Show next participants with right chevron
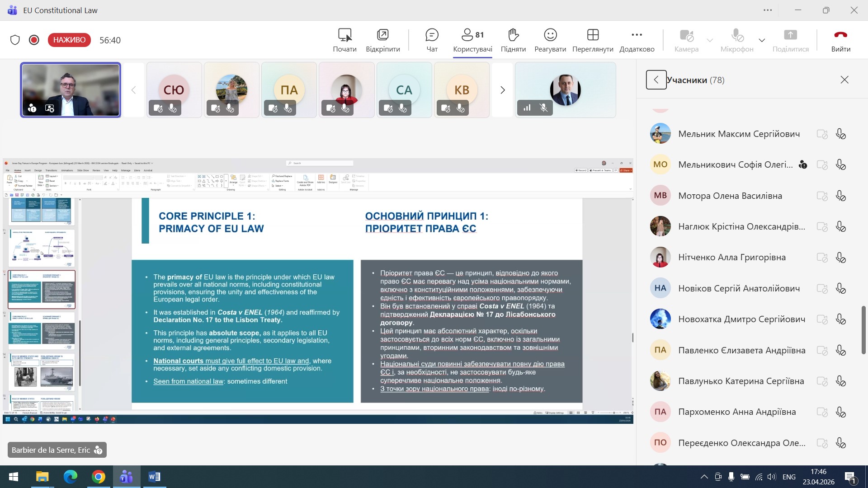This screenshot has width=868, height=488. pyautogui.click(x=502, y=90)
